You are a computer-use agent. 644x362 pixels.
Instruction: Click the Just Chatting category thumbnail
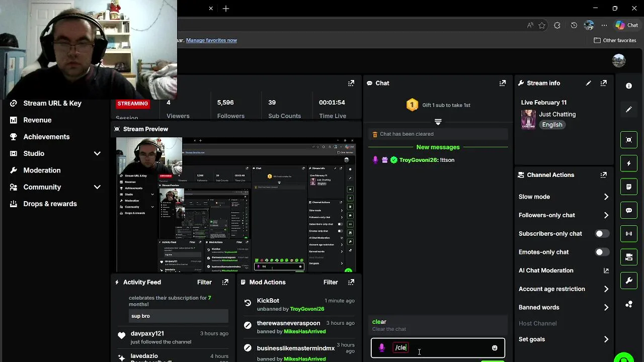pyautogui.click(x=528, y=119)
